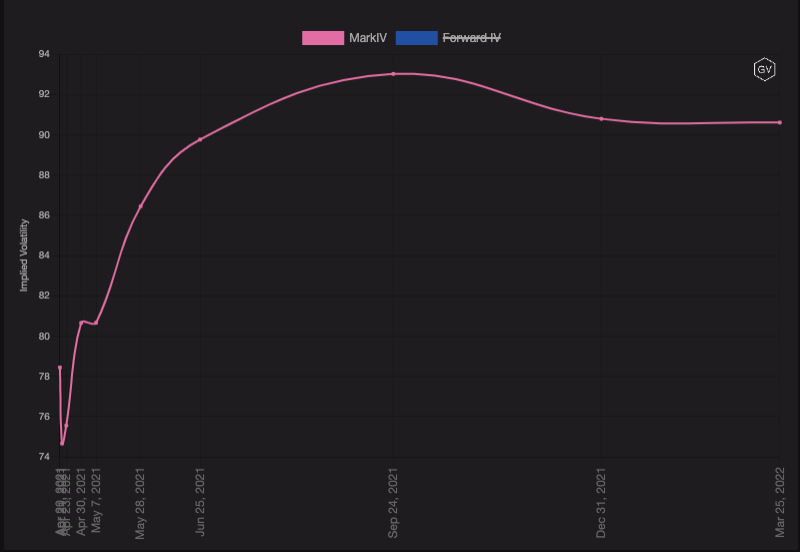Select the Mar 25, 2022 data point

click(x=779, y=122)
